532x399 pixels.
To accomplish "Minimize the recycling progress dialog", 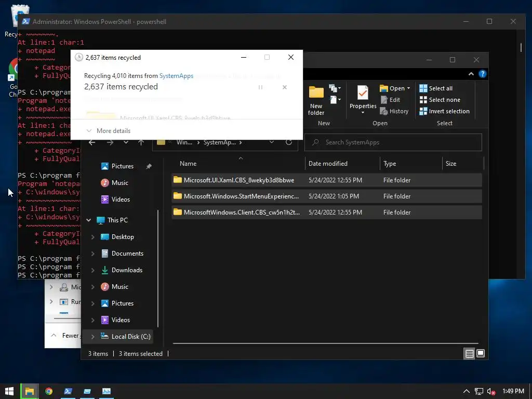I will (x=244, y=57).
